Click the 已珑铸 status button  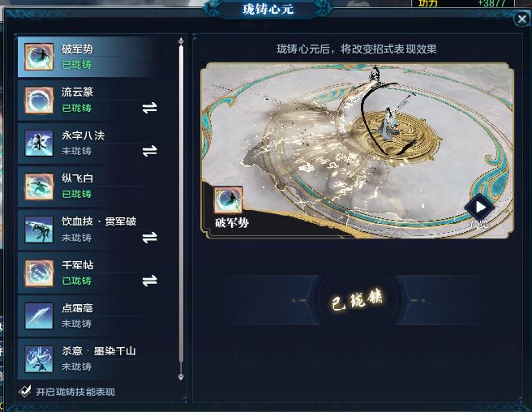coord(358,299)
